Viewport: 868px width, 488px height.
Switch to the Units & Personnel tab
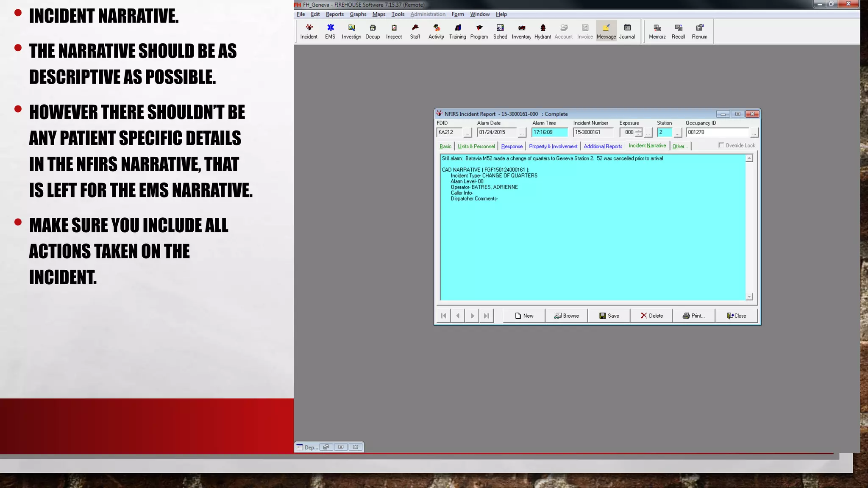pos(476,146)
